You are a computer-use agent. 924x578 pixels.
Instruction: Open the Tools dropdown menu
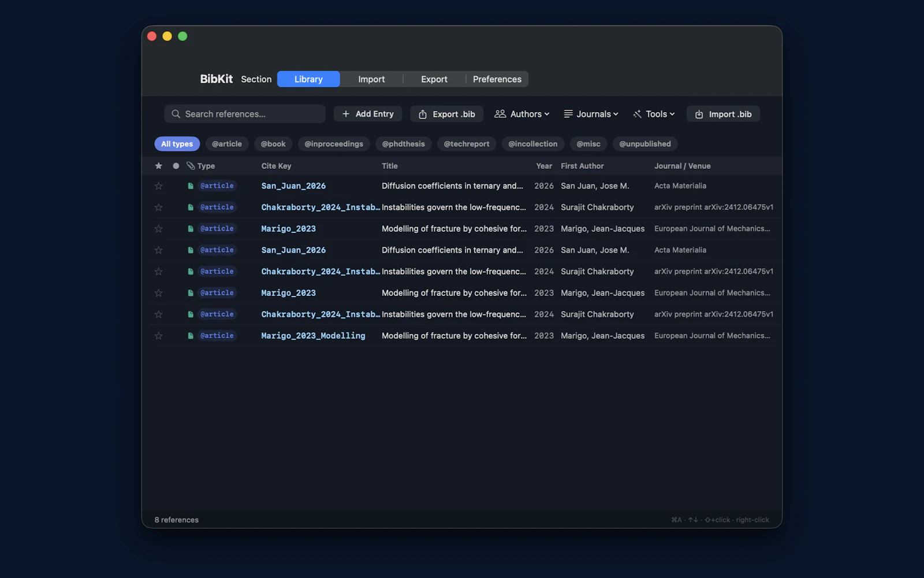coord(654,114)
